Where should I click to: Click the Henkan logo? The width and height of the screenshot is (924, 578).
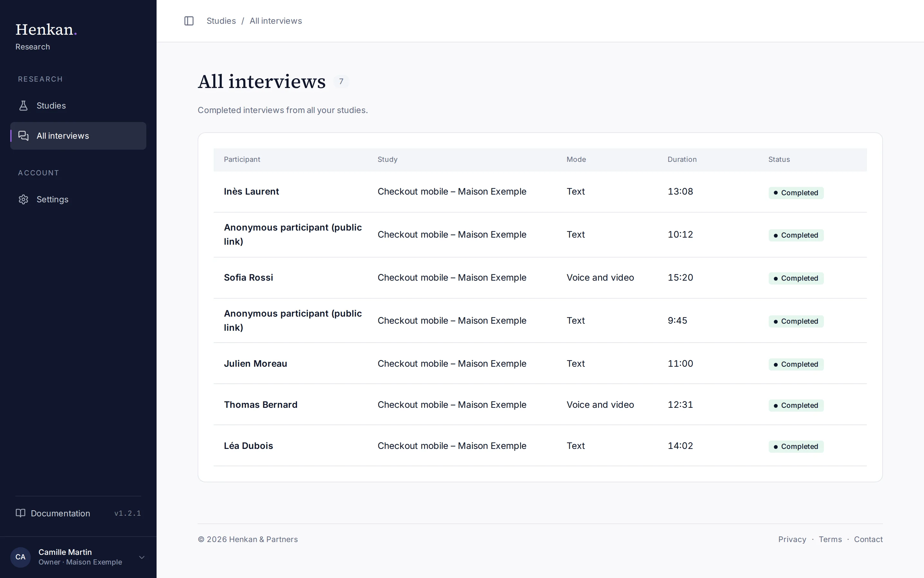(46, 30)
